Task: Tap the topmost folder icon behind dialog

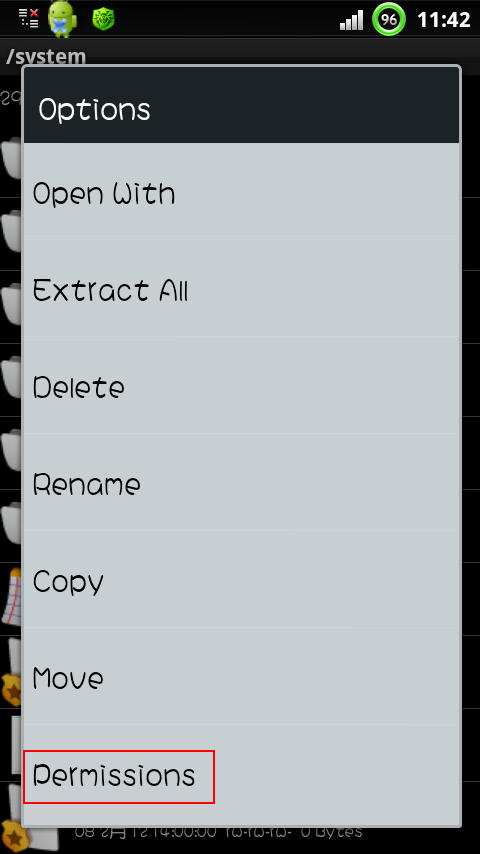Action: point(12,159)
